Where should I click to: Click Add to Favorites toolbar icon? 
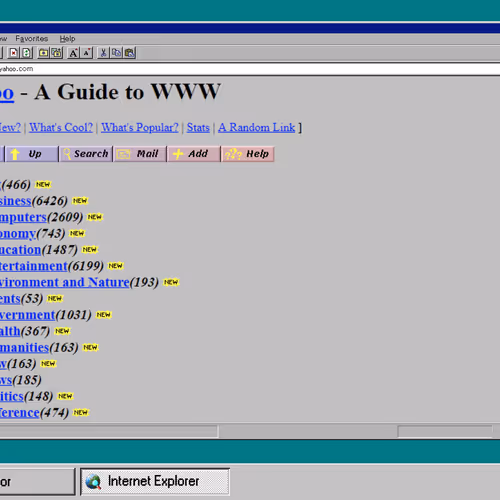(56, 53)
